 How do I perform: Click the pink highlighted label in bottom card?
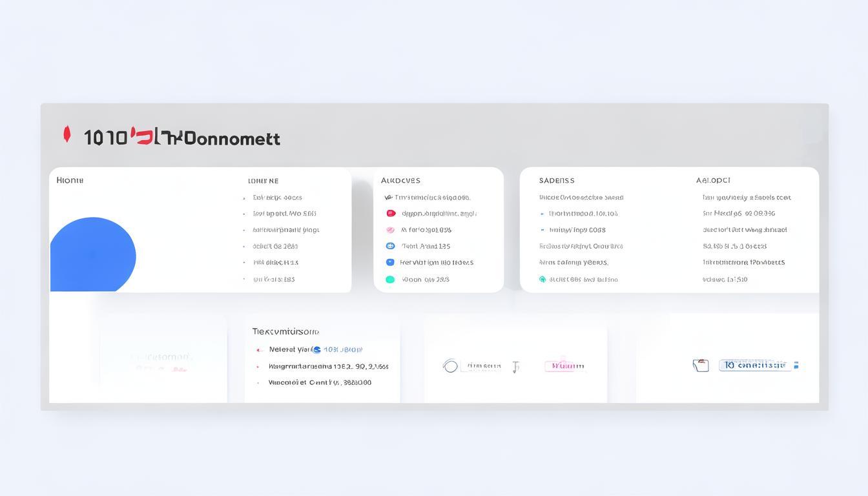pos(564,366)
